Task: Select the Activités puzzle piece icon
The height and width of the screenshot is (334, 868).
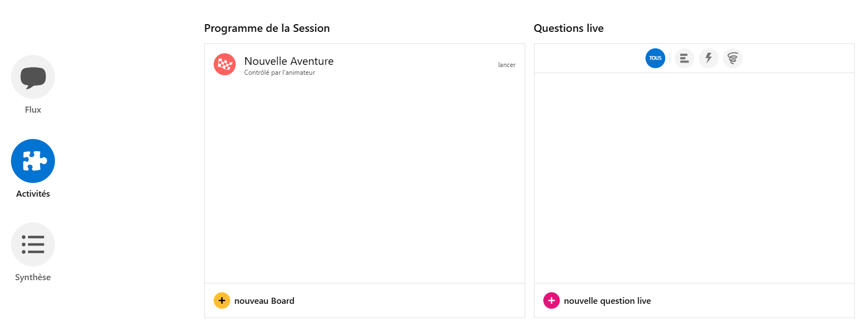Action: (x=33, y=161)
